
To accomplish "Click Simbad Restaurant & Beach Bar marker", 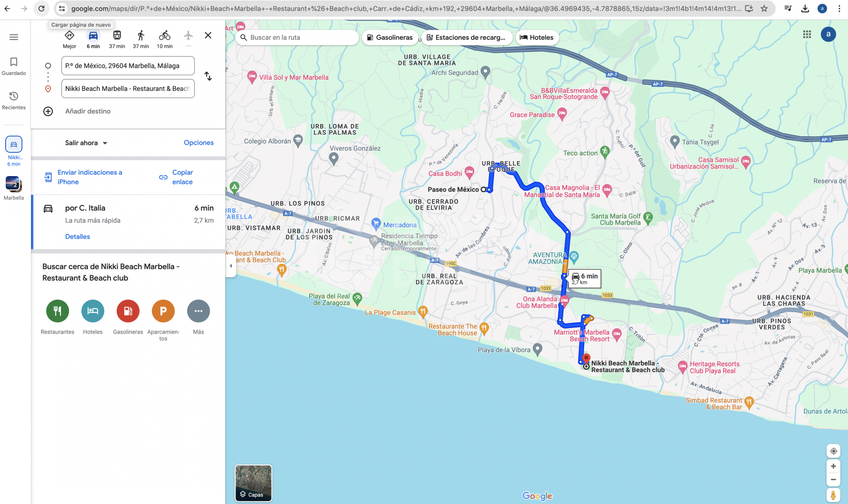I will [x=749, y=402].
